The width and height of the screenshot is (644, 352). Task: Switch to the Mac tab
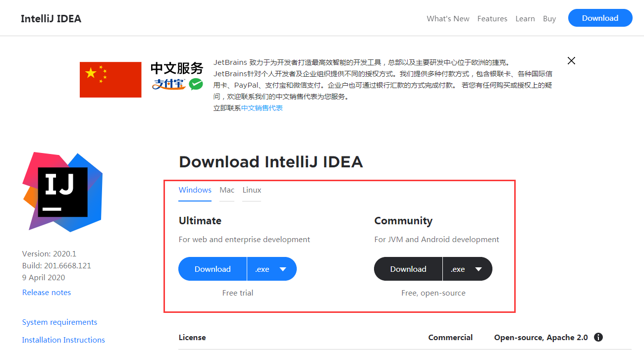(x=227, y=190)
